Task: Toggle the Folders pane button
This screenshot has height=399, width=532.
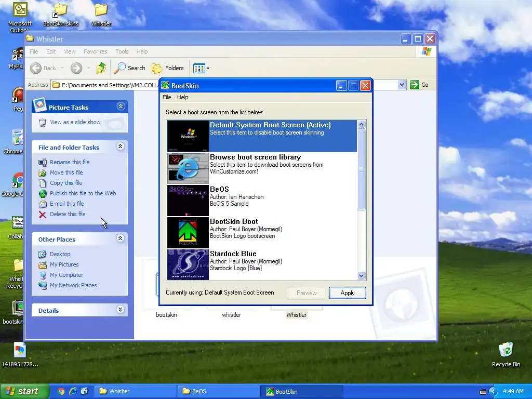Action: point(168,68)
